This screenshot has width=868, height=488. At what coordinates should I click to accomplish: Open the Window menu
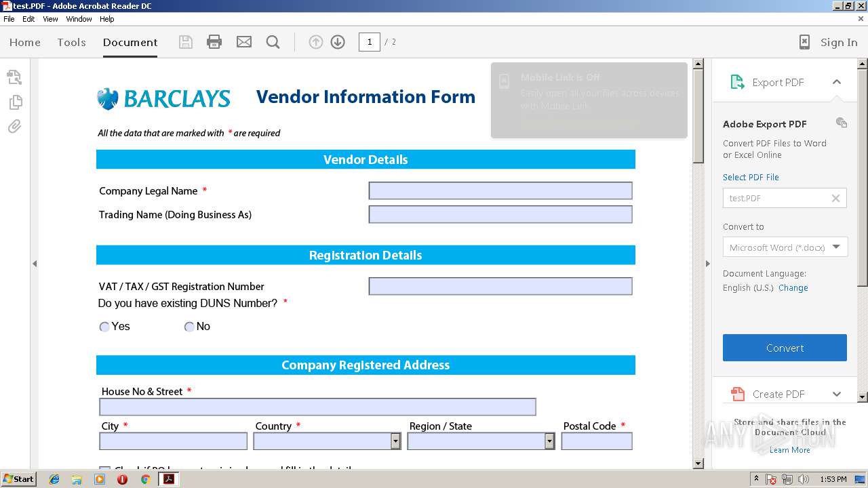point(79,19)
